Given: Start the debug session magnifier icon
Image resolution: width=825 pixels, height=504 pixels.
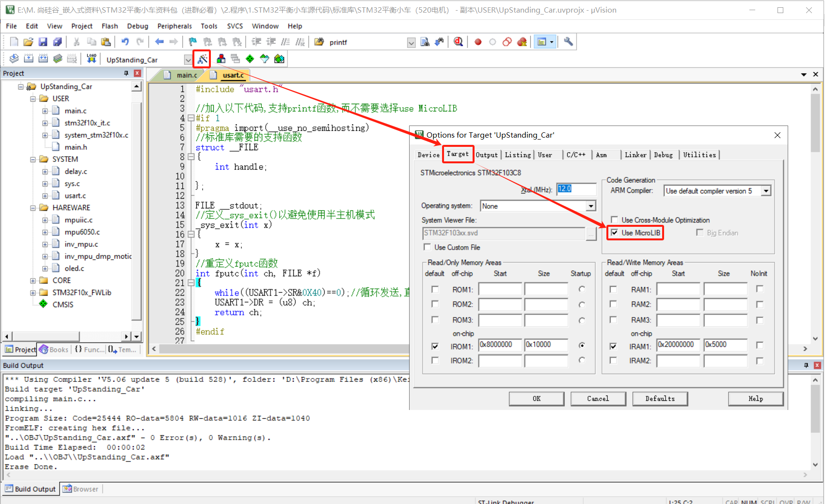Looking at the screenshot, I should [458, 42].
